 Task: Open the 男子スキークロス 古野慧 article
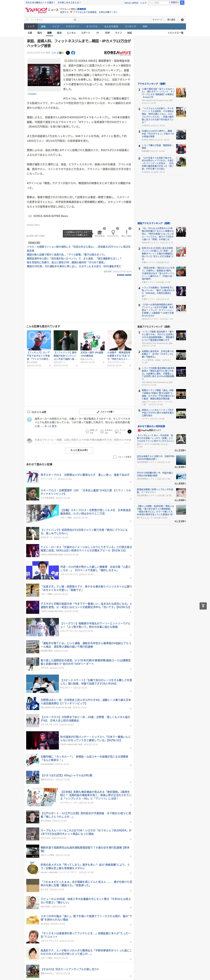(85, 475)
